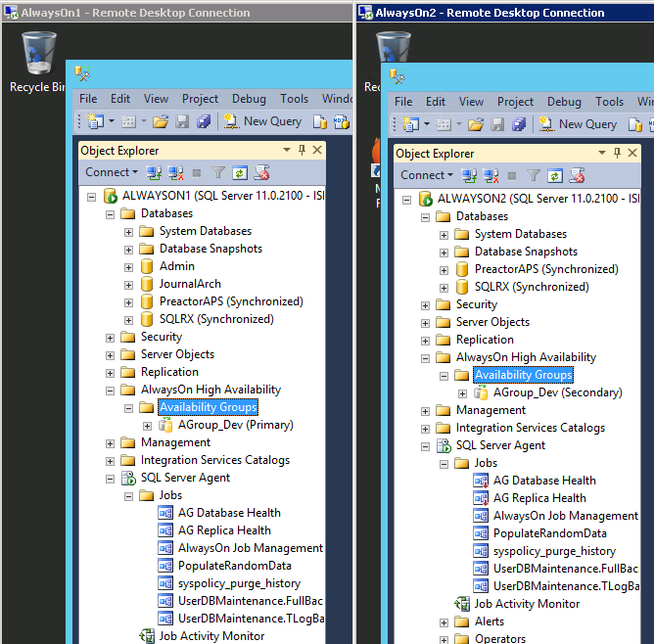Image resolution: width=654 pixels, height=644 pixels.
Task: Select syspolicy_purge_history job on ALWAYSON1
Action: tap(240, 583)
